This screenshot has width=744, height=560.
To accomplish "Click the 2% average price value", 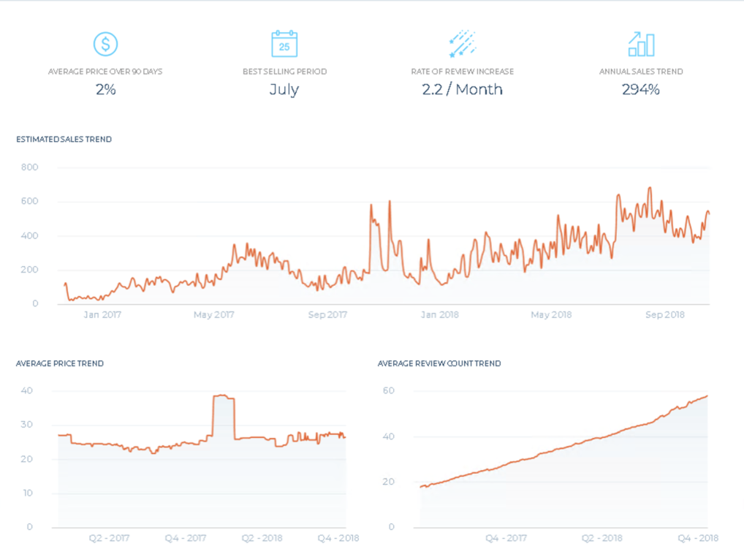I will (x=105, y=90).
